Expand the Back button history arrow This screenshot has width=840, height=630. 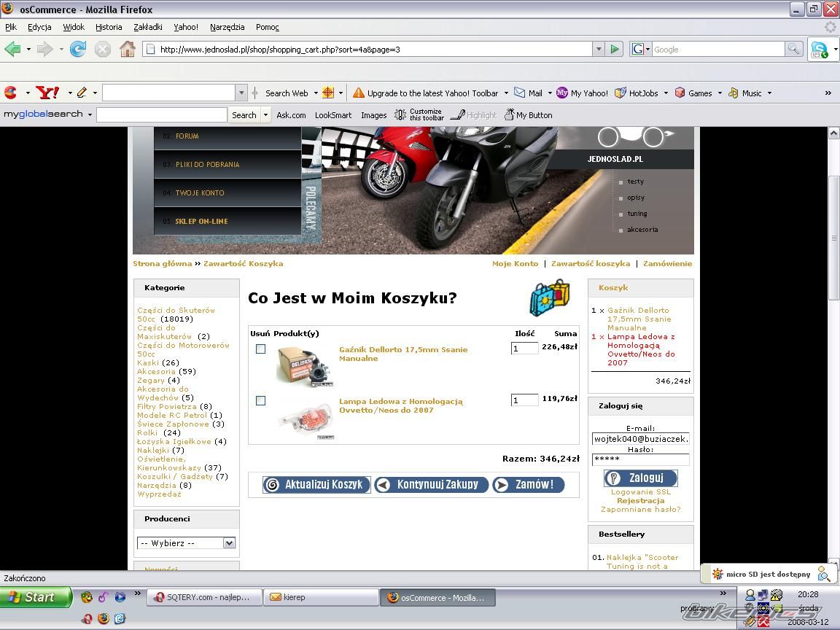point(28,50)
